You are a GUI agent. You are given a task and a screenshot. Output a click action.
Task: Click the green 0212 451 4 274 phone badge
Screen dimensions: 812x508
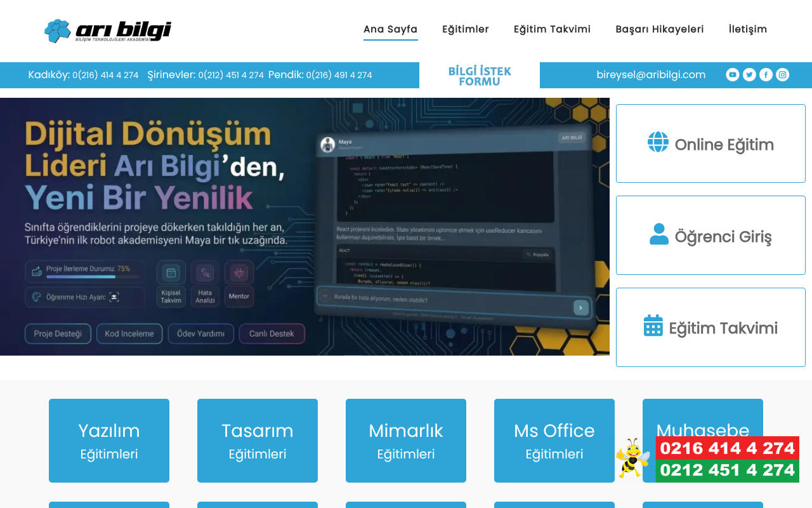tap(727, 471)
